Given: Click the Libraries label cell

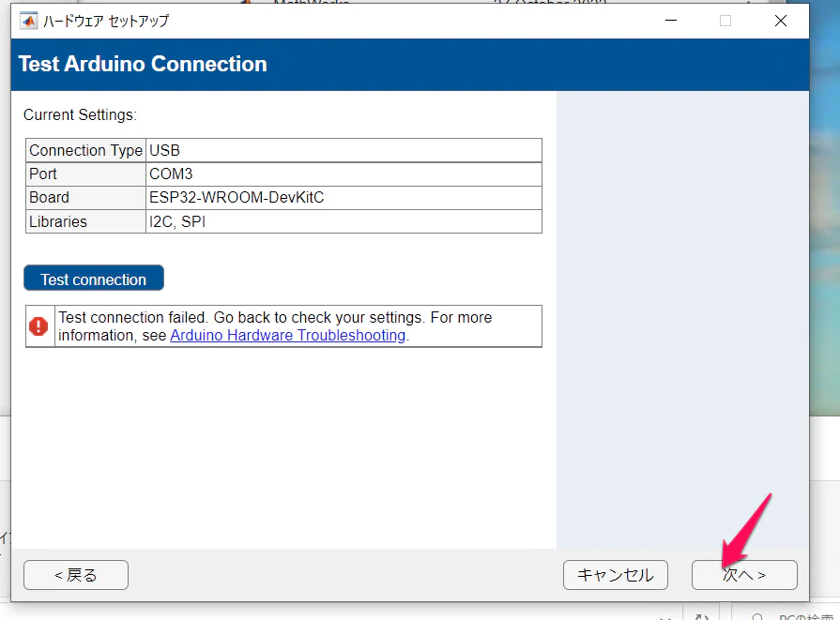Looking at the screenshot, I should click(85, 221).
